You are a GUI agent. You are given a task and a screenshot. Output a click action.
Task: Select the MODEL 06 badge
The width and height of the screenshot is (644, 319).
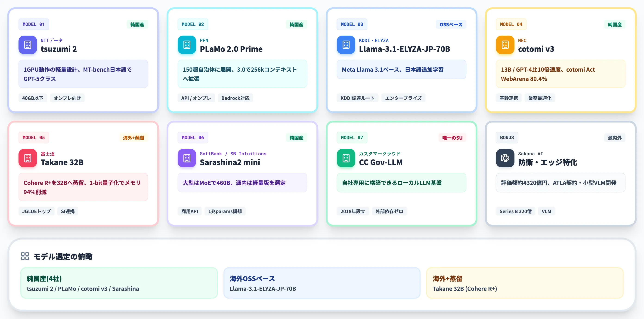pos(193,137)
